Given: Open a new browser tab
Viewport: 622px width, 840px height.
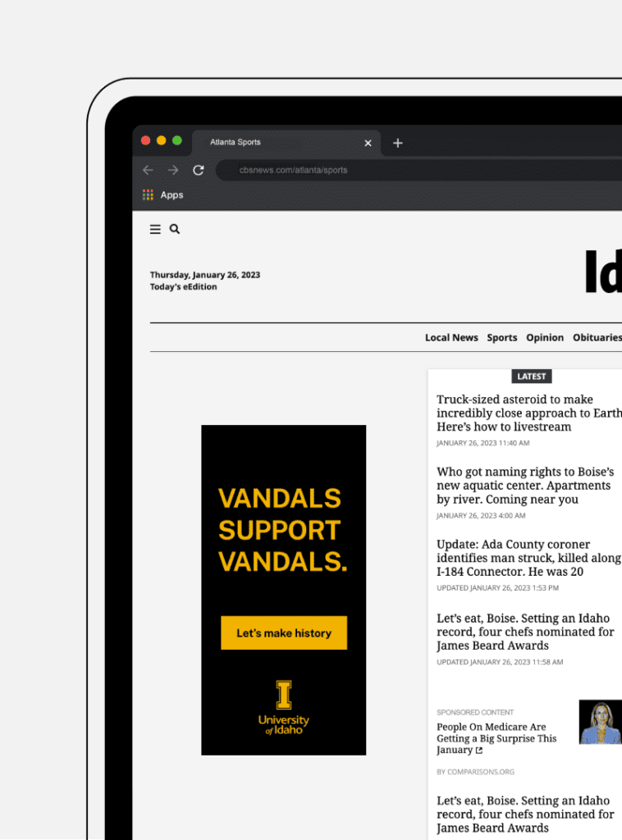Looking at the screenshot, I should tap(397, 143).
